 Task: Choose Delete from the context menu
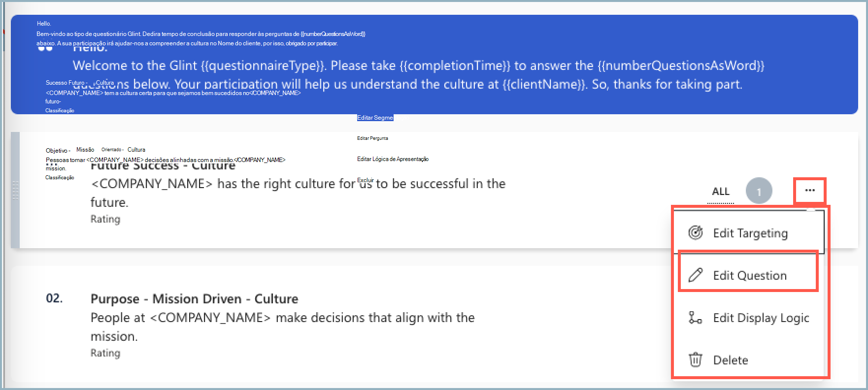730,360
